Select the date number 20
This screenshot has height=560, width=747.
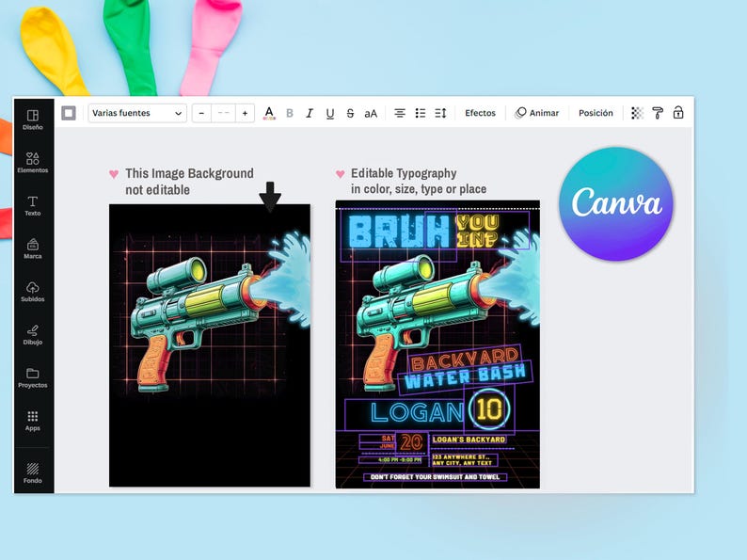pyautogui.click(x=411, y=442)
